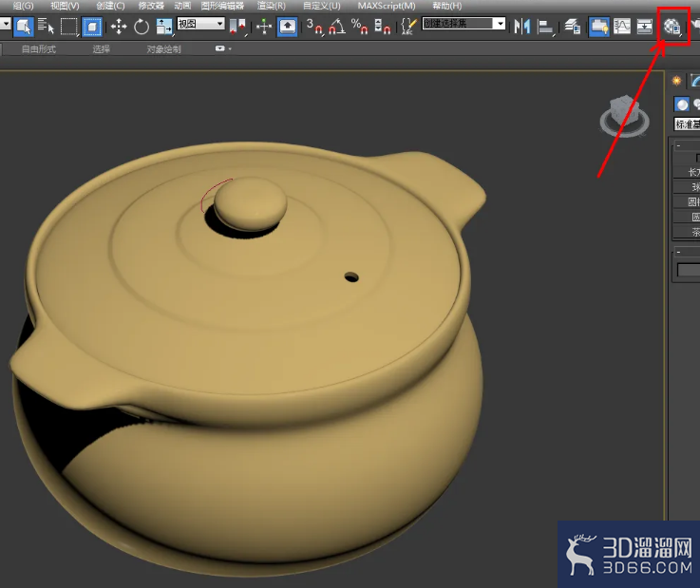
Task: Click the Align tool icon
Action: pos(544,27)
